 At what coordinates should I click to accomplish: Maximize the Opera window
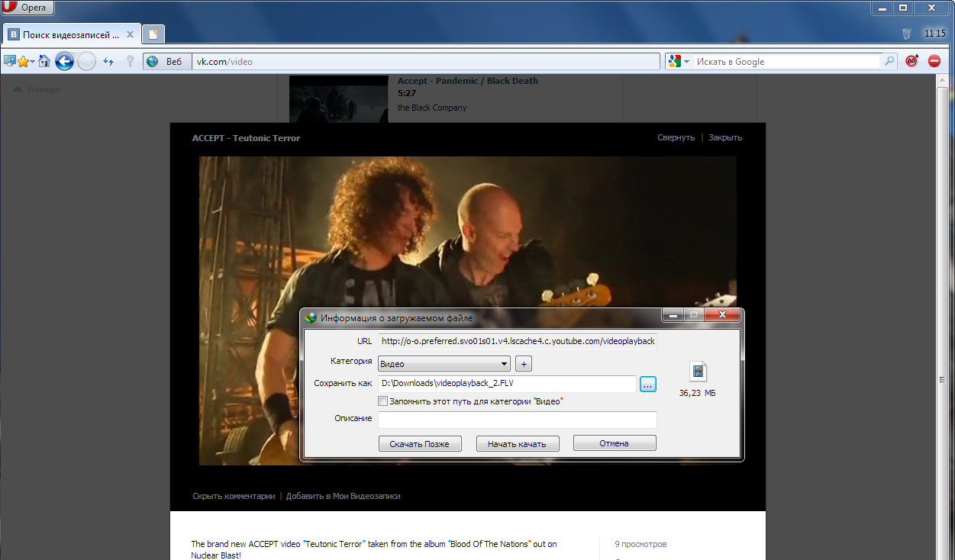click(x=903, y=8)
